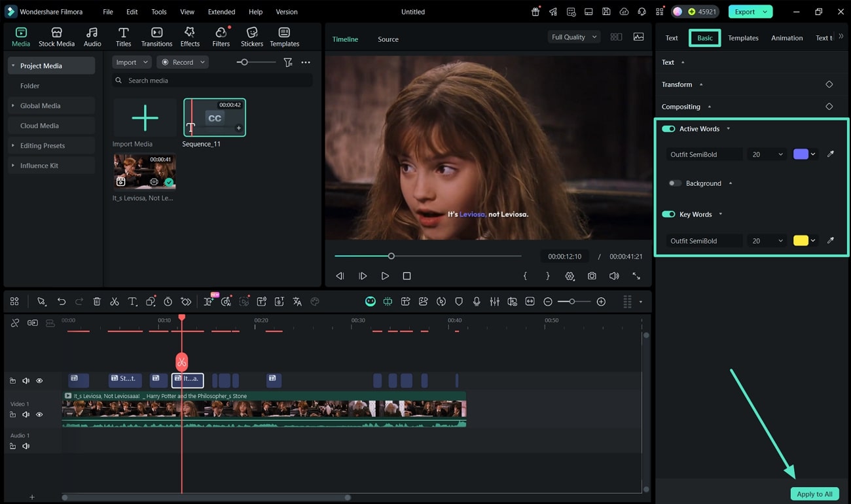The image size is (851, 504).
Task: Click the Undo icon in timeline toolbar
Action: [62, 301]
